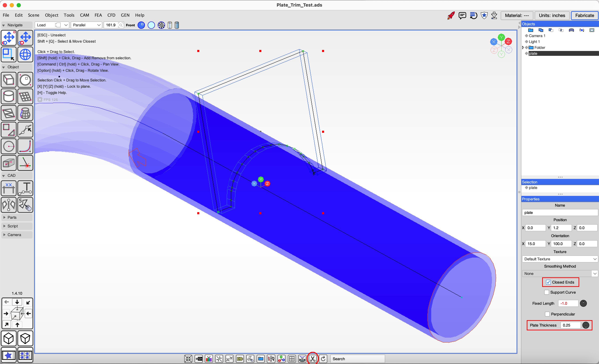
Task: Select the cylinder object tool
Action: coord(9,97)
